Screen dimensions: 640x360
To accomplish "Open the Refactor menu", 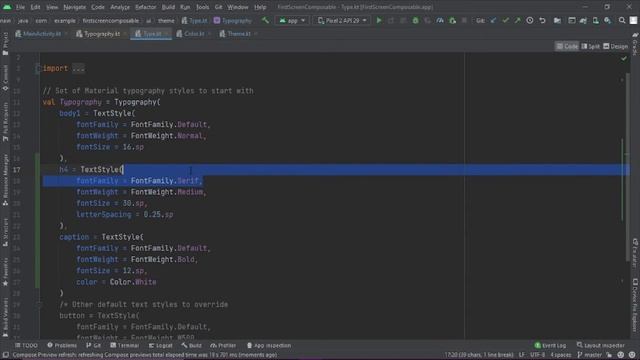I will coord(145,7).
